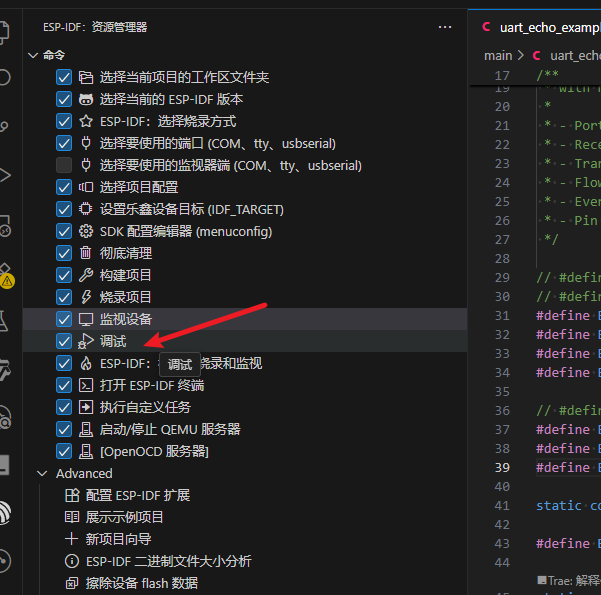Viewport: 601px width, 595px height.
Task: Switch to the uart_echo_example editor tab
Action: [x=540, y=27]
